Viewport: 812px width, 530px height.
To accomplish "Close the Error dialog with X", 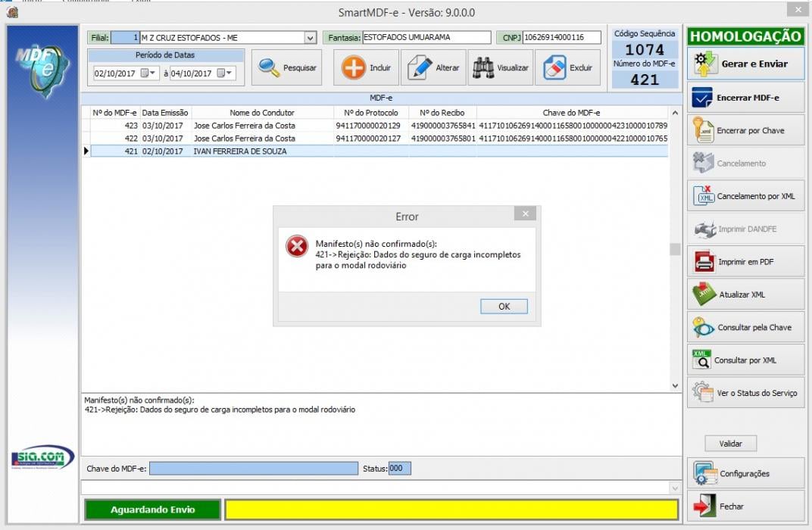I will pos(525,214).
